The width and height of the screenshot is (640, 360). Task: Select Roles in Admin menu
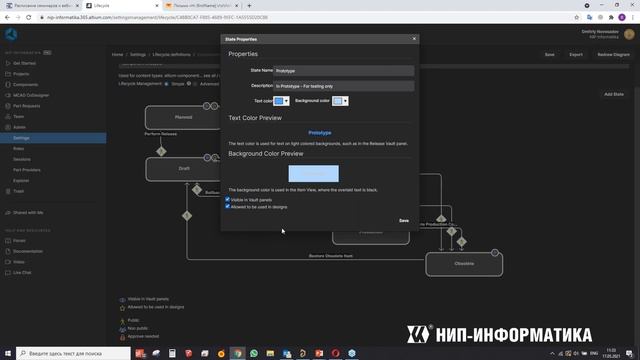[x=18, y=149]
